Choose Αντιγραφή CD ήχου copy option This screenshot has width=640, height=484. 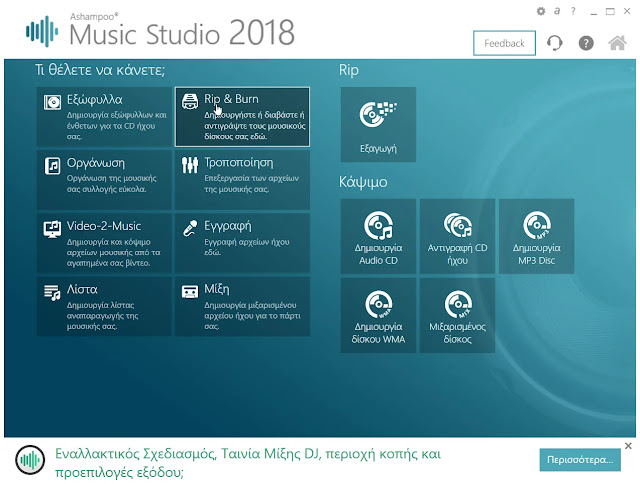pyautogui.click(x=458, y=236)
